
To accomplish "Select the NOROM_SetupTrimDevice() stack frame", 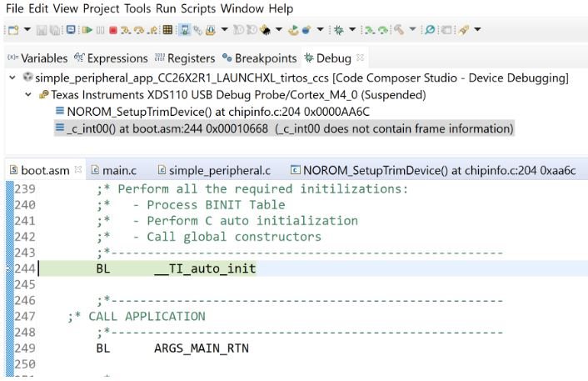I will tap(212, 112).
